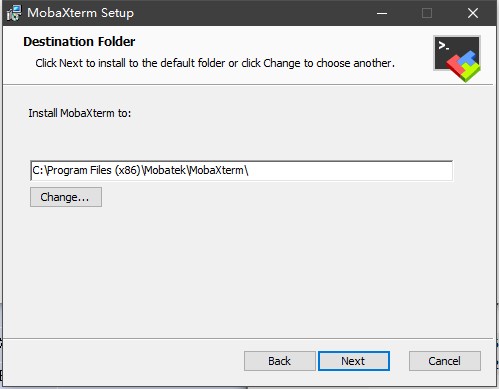This screenshot has height=389, width=499.
Task: Click the installer icon in the title bar
Action: coord(14,13)
